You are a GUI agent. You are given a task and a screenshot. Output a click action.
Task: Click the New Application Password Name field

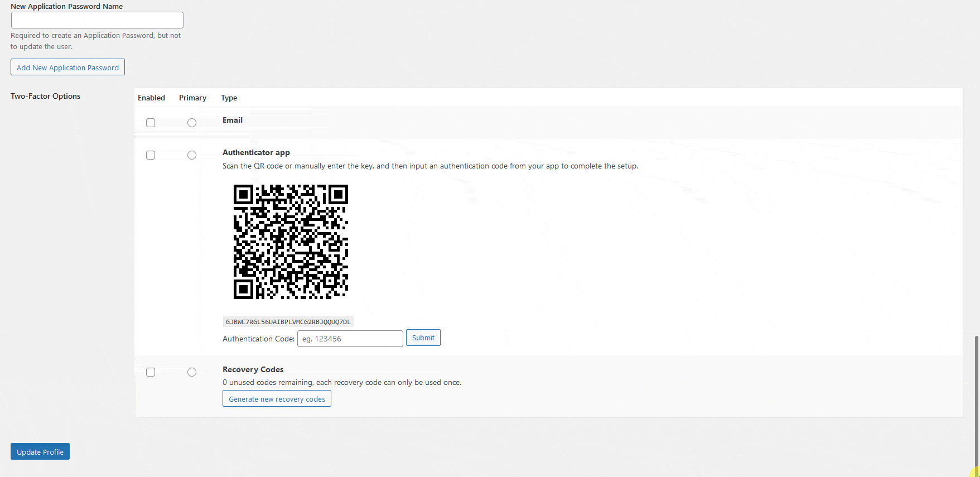click(x=97, y=20)
